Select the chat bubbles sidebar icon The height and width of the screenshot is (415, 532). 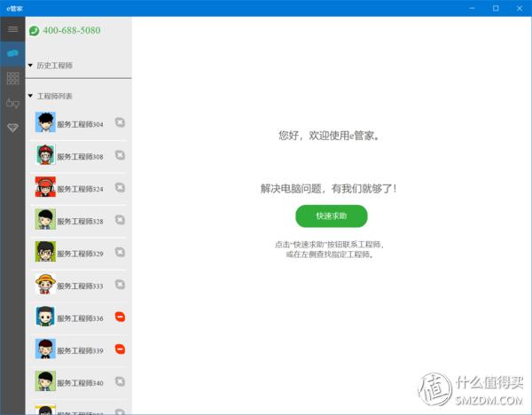pos(13,53)
